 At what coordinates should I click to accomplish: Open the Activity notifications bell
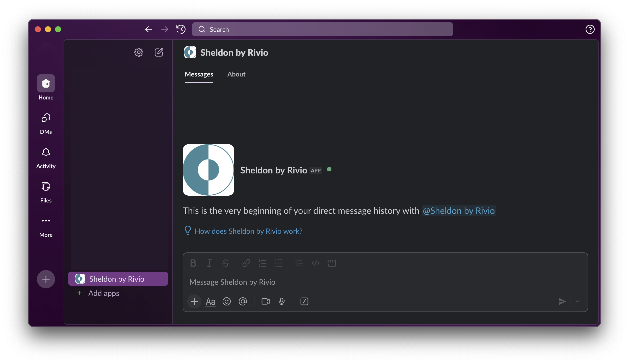click(46, 158)
